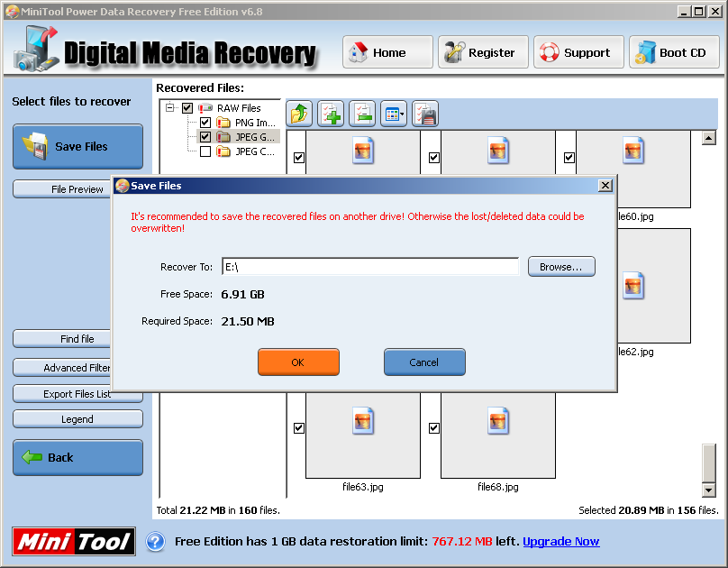728x568 pixels.
Task: Show the Legend
Action: (78, 419)
